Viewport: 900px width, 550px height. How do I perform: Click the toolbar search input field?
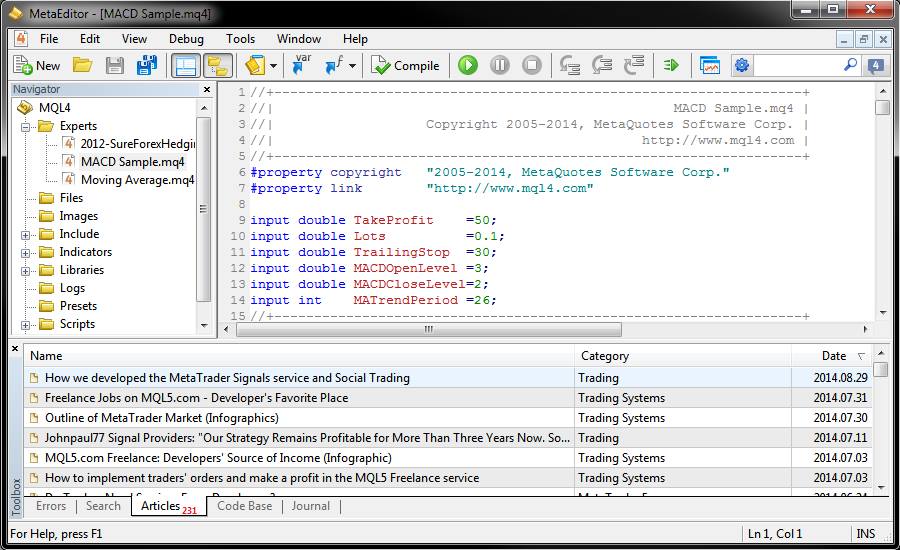(x=797, y=66)
